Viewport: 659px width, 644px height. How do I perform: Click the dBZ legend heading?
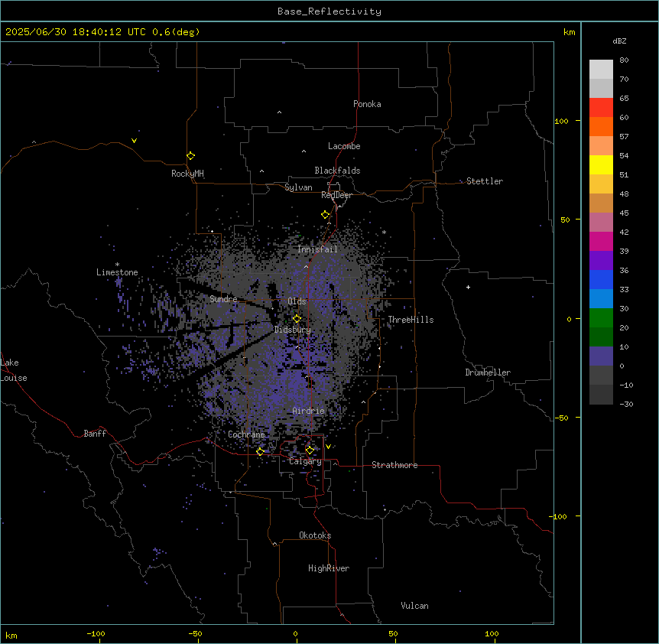(x=619, y=41)
